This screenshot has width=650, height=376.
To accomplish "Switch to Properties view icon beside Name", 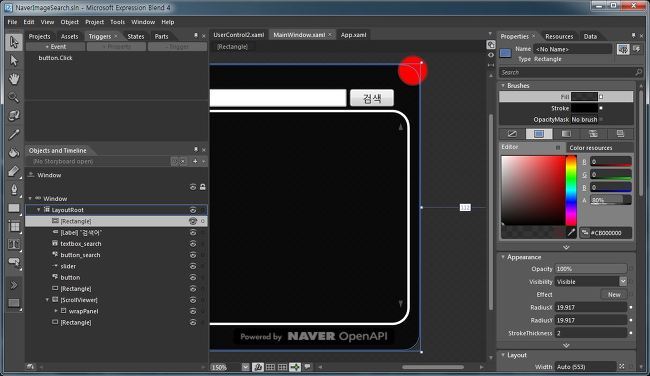I will pyautogui.click(x=623, y=49).
